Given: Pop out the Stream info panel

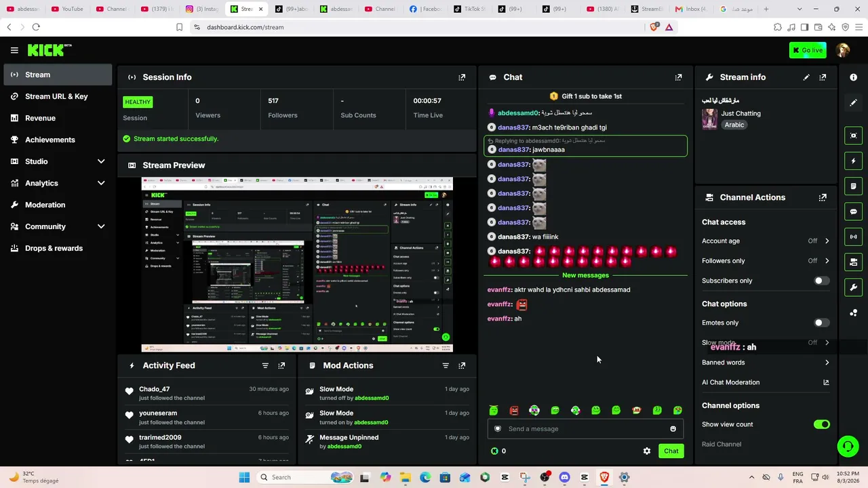Looking at the screenshot, I should click(x=823, y=77).
